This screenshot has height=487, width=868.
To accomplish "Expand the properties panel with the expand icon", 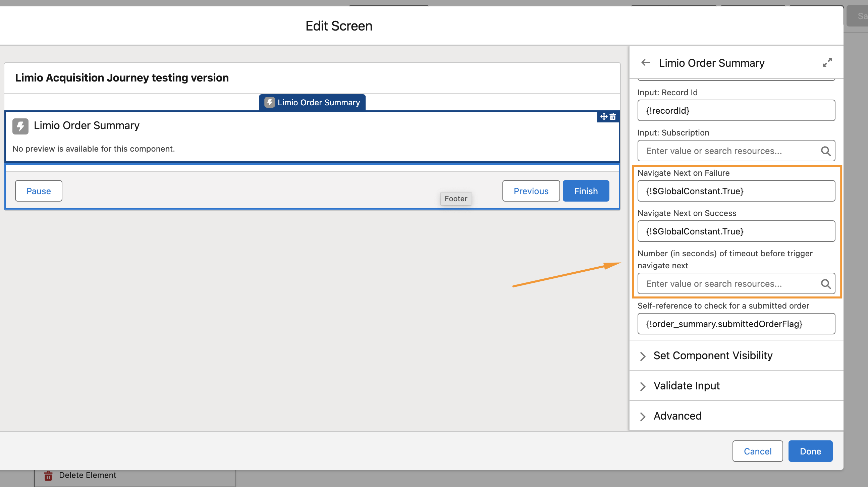I will point(827,63).
